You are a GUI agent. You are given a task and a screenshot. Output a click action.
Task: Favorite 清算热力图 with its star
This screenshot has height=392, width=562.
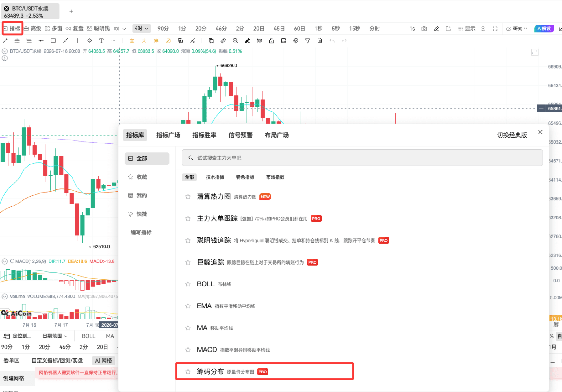188,197
